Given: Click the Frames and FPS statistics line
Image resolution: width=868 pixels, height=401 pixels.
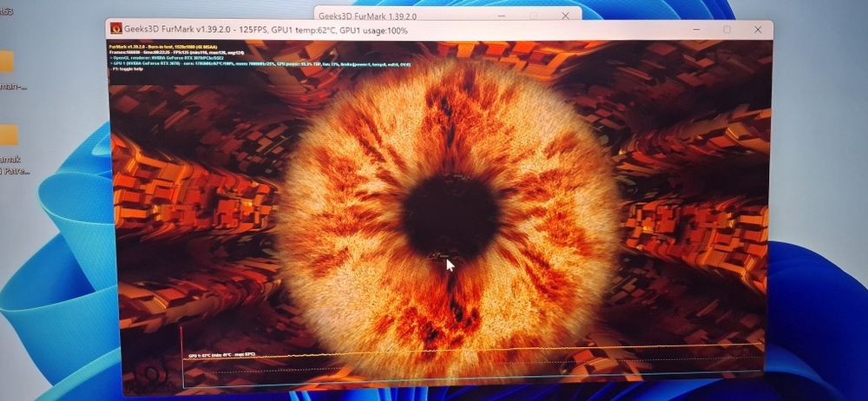Looking at the screenshot, I should (176, 53).
